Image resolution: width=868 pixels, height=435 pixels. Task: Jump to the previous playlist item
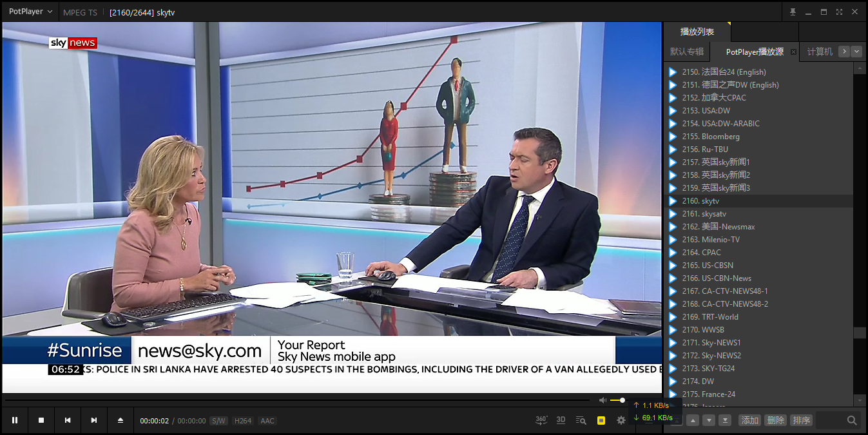click(68, 420)
